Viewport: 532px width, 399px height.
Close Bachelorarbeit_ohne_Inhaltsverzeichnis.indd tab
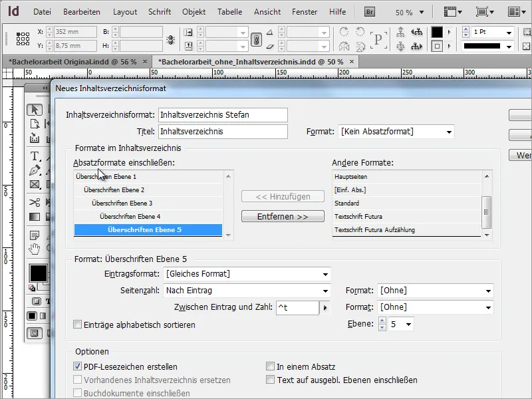[x=352, y=62]
